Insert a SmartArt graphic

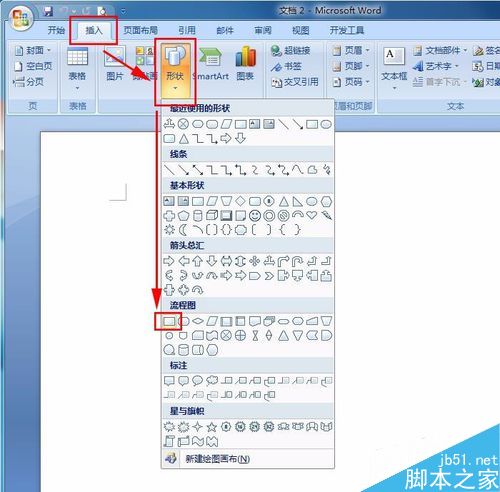click(211, 63)
